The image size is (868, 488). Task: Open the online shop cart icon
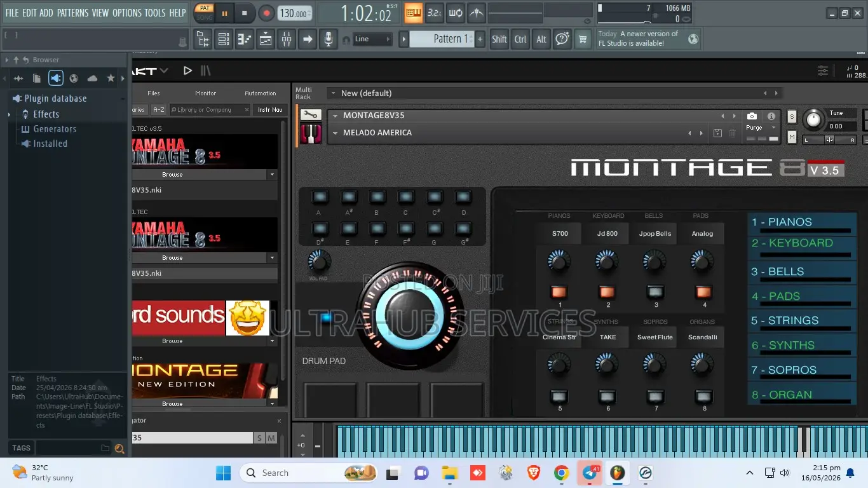[582, 39]
